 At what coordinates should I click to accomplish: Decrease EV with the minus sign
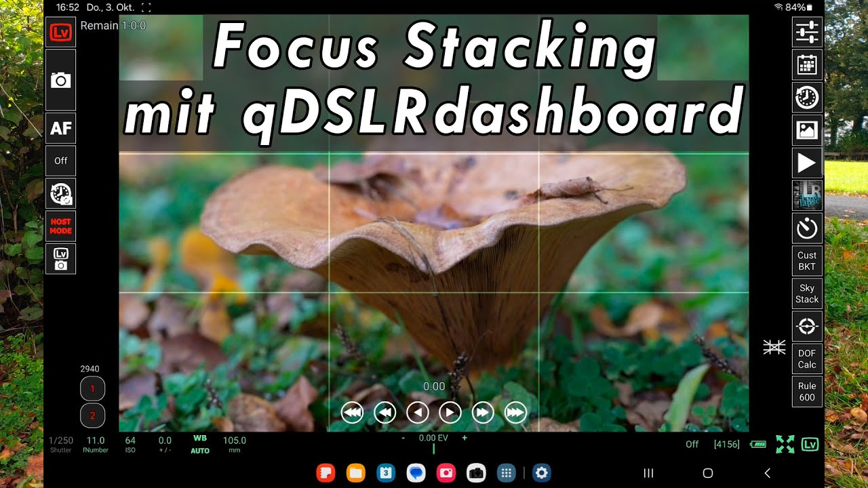click(403, 439)
